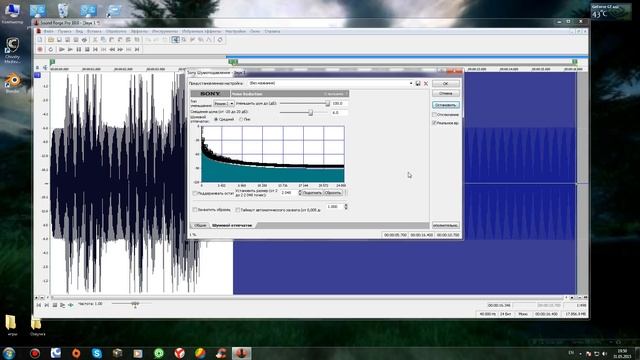The height and width of the screenshot is (360, 640).
Task: Click the red delete preset X icon
Action: tap(426, 83)
